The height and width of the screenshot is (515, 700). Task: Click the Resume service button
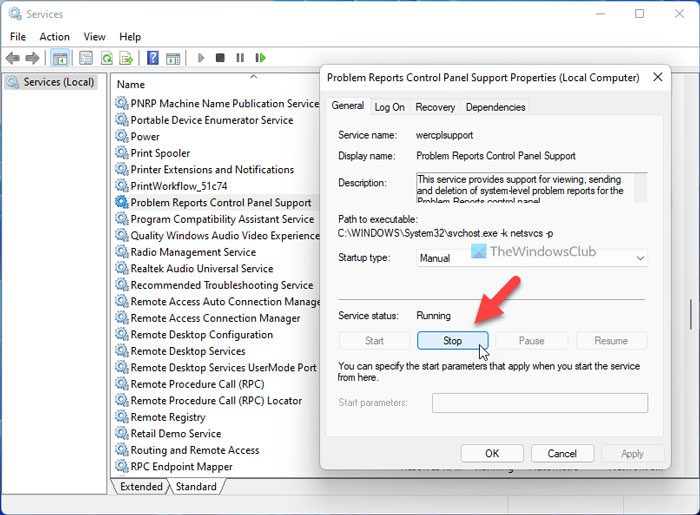(x=611, y=341)
